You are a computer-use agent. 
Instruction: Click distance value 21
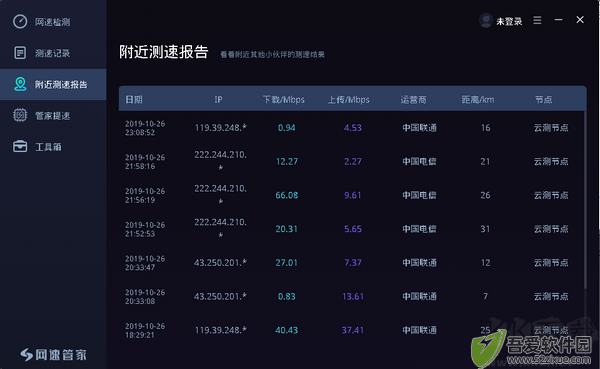tap(485, 162)
